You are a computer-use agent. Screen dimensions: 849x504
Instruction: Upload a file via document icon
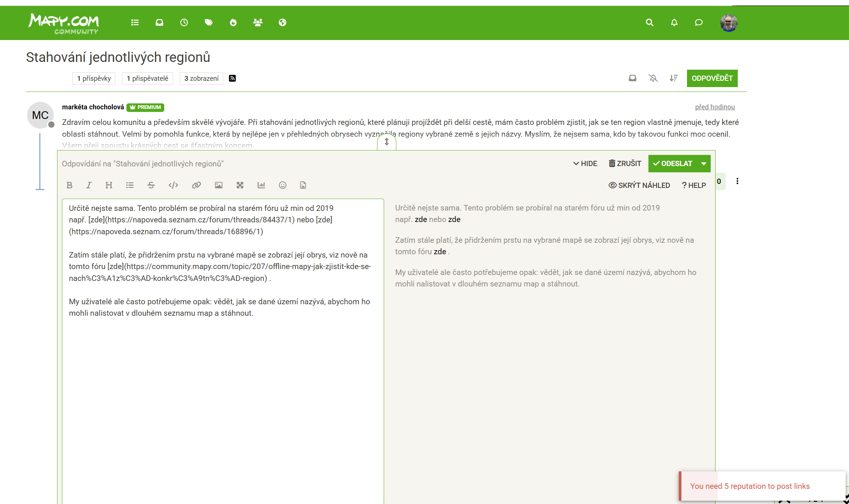[x=303, y=185]
